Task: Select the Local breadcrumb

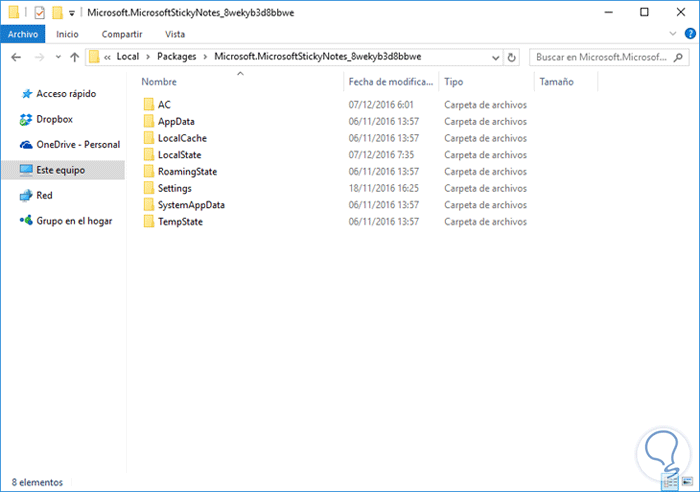Action: 128,57
